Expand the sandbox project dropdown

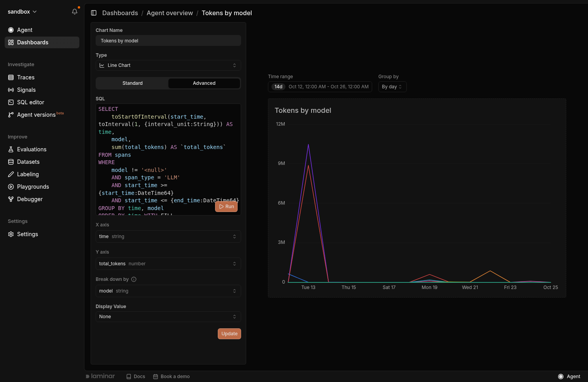click(x=22, y=12)
